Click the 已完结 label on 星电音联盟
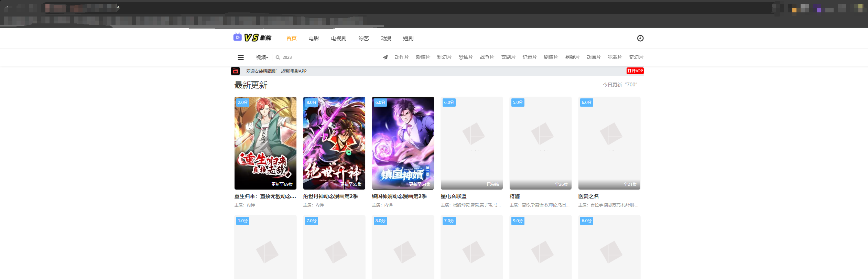Viewport: 868px width, 279px height. tap(493, 184)
